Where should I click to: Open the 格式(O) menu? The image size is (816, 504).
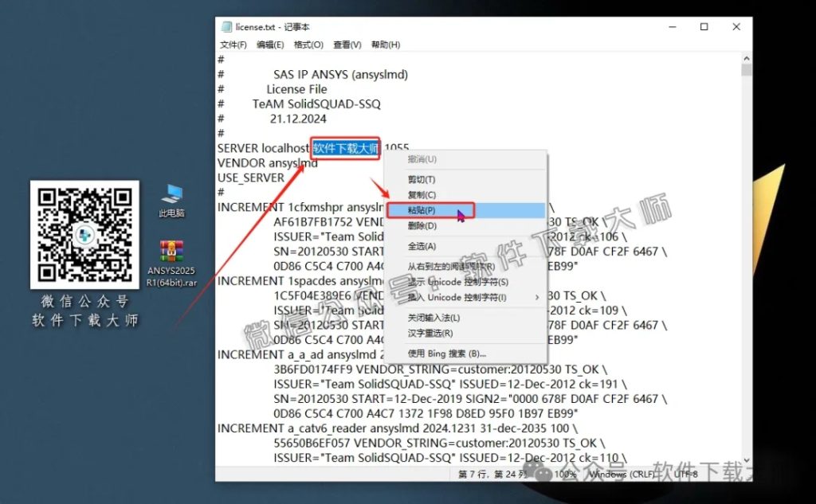click(307, 45)
